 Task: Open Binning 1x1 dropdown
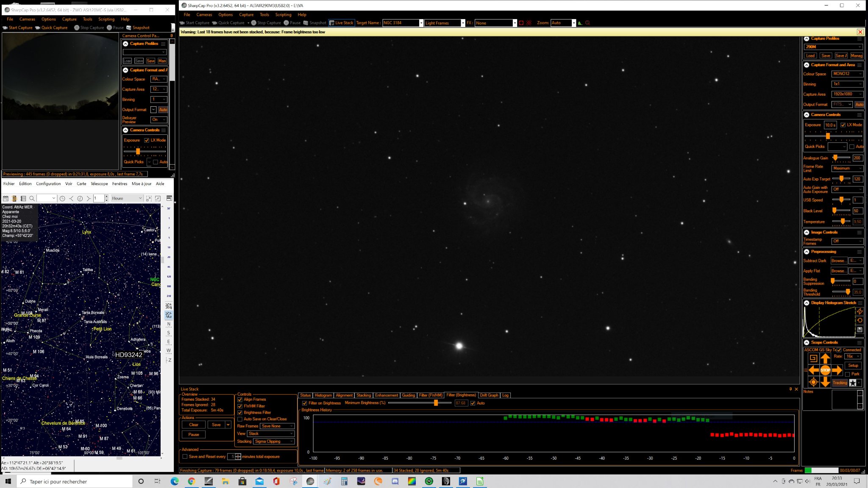tap(847, 84)
